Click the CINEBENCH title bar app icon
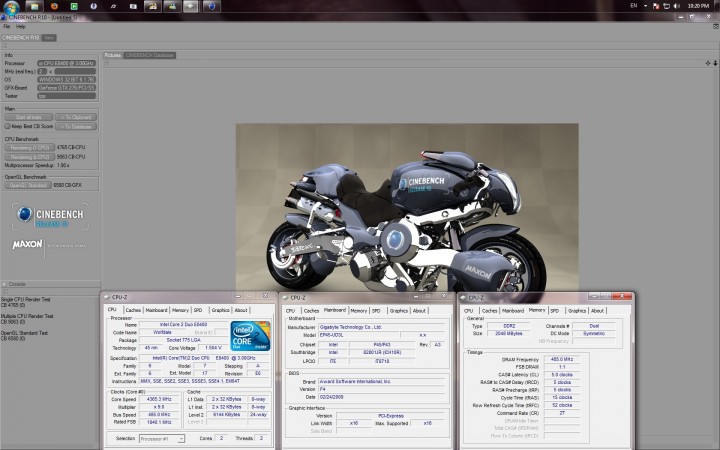The width and height of the screenshot is (720, 450). pos(4,17)
